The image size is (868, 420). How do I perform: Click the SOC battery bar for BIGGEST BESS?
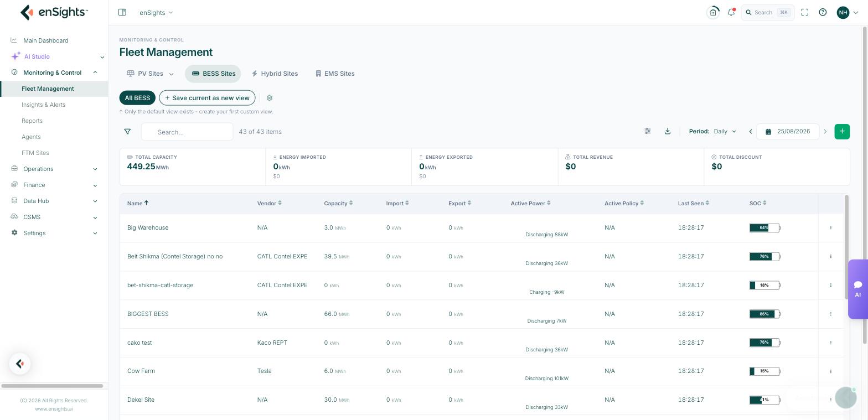click(764, 314)
